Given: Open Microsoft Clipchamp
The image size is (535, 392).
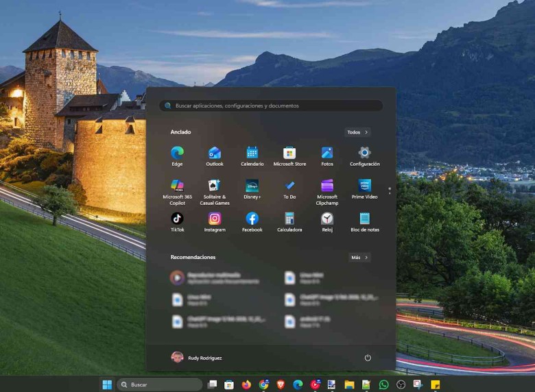Looking at the screenshot, I should coord(327,186).
